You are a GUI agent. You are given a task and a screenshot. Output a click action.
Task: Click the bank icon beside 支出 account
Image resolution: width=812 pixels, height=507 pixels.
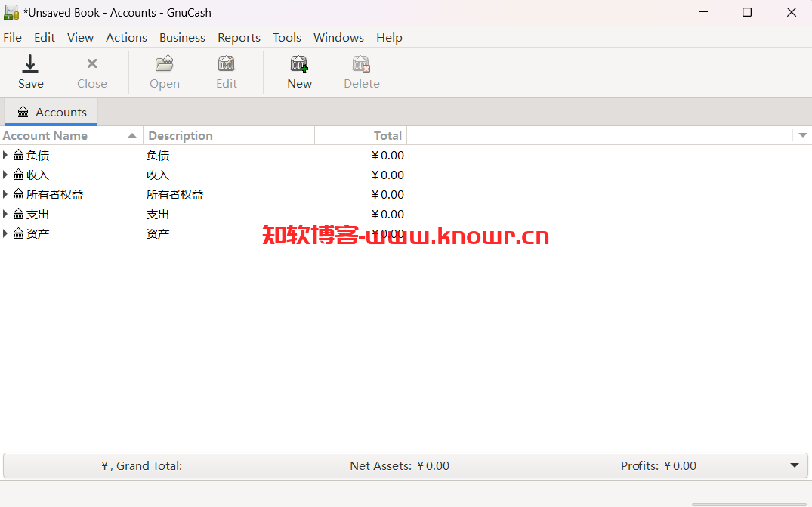click(x=19, y=214)
